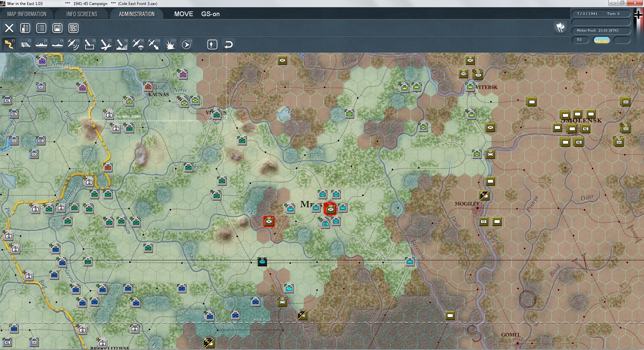Select Air recon mode icon (F5)

tap(73, 44)
